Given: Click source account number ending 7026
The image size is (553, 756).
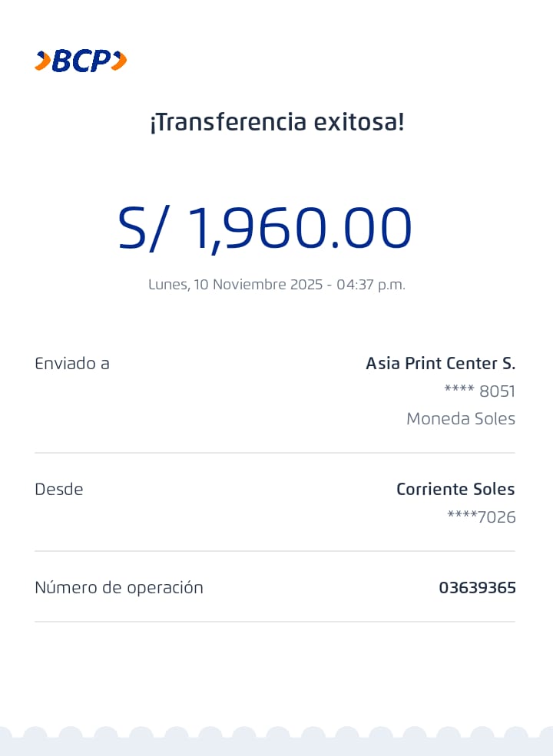Looking at the screenshot, I should [481, 517].
